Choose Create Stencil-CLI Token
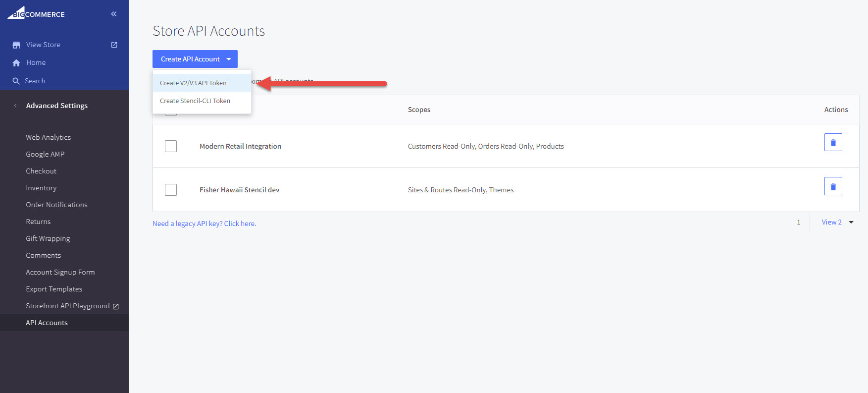868x393 pixels. coord(202,101)
